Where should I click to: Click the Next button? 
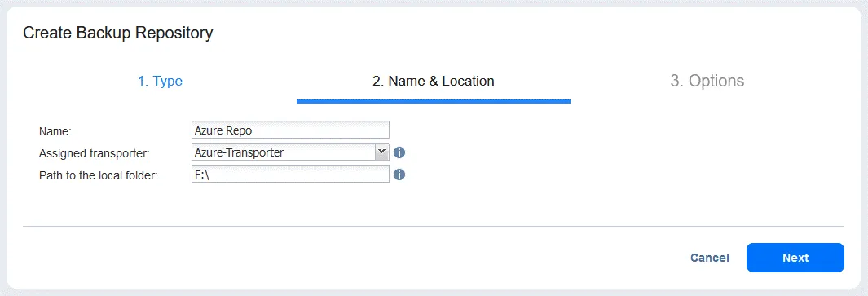(795, 258)
